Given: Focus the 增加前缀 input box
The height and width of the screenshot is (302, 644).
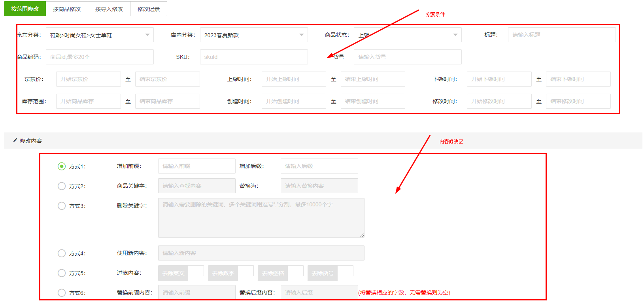Looking at the screenshot, I should (x=196, y=166).
